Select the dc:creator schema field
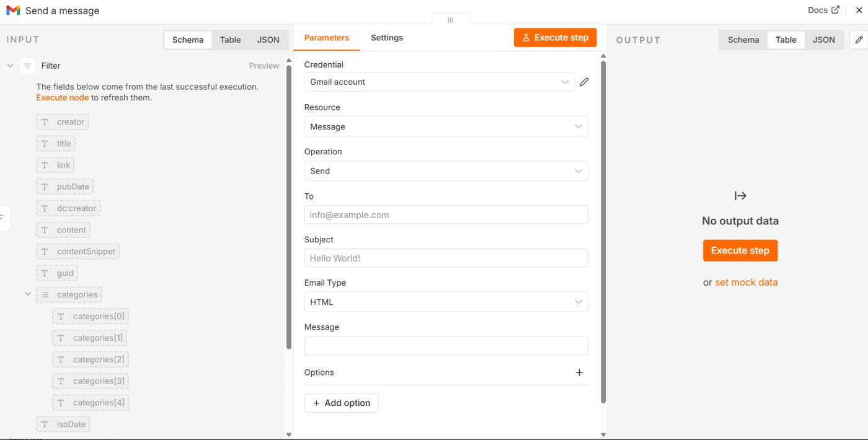868x440 pixels. tap(68, 209)
